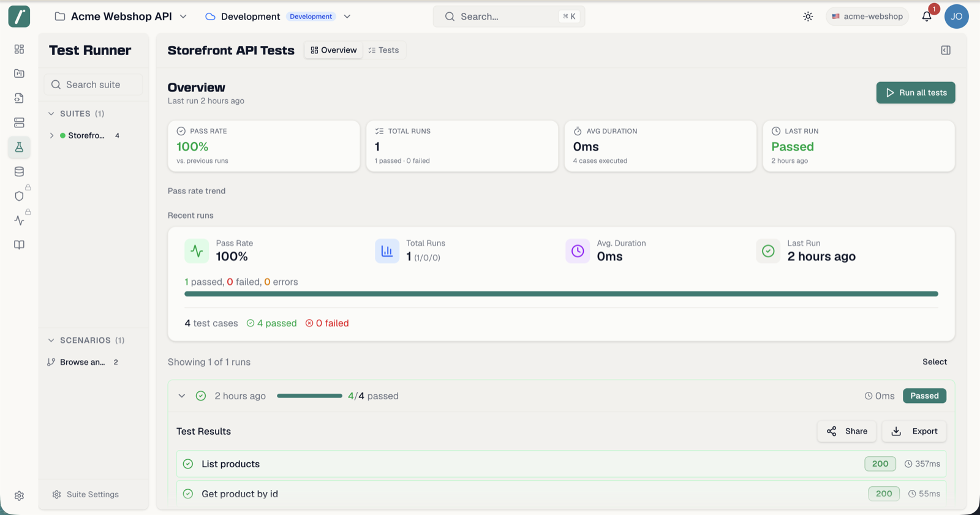Click the Pass Rate pulse icon

click(197, 250)
